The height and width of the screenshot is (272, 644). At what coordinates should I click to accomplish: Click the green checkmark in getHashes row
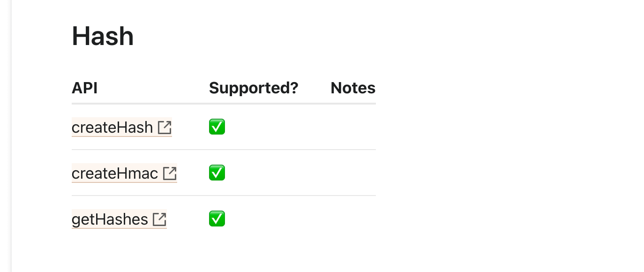[x=217, y=219]
